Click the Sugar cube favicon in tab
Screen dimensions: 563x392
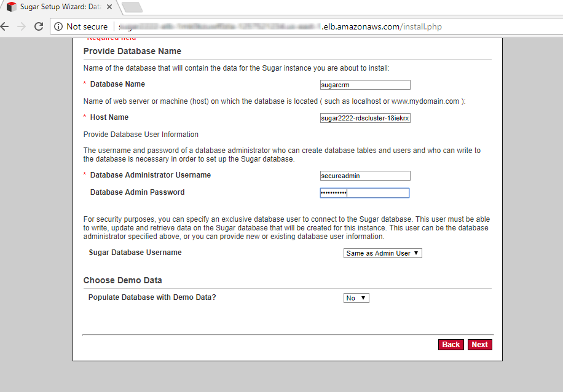pos(11,7)
